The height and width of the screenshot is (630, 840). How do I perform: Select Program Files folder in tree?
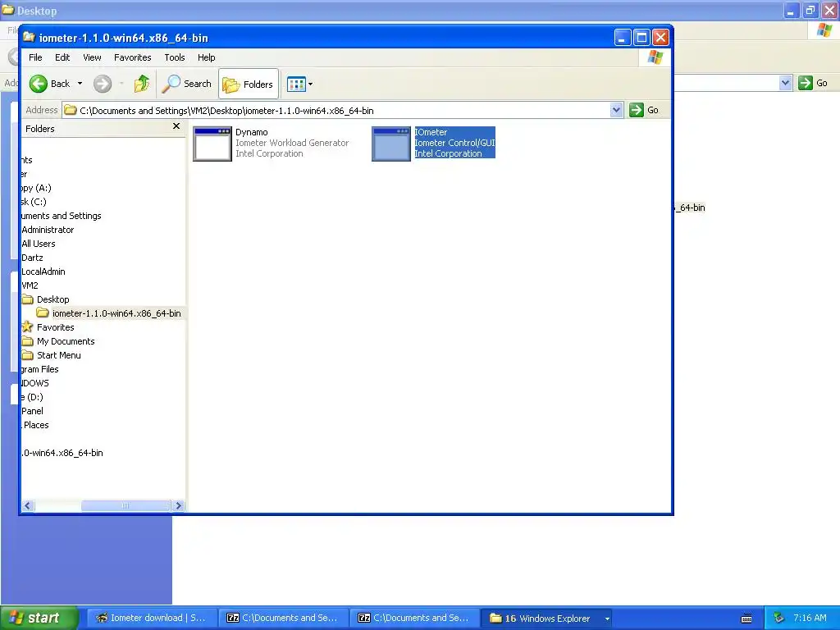pos(39,368)
